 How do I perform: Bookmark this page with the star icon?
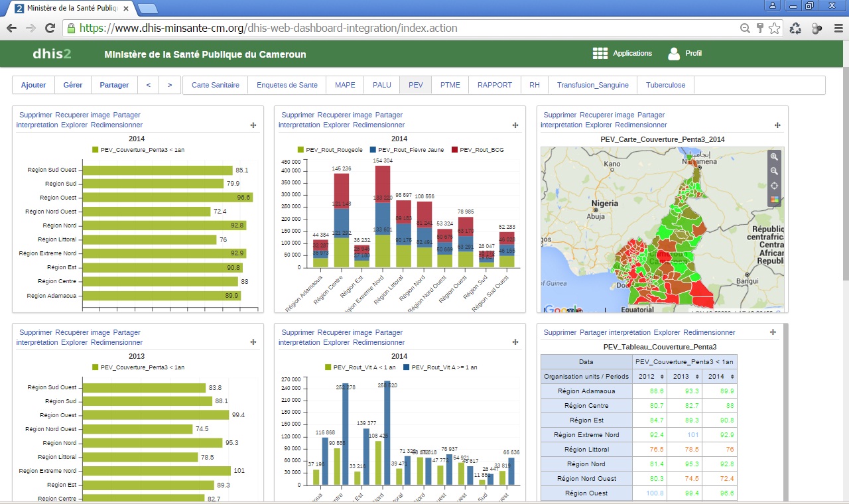pyautogui.click(x=776, y=29)
